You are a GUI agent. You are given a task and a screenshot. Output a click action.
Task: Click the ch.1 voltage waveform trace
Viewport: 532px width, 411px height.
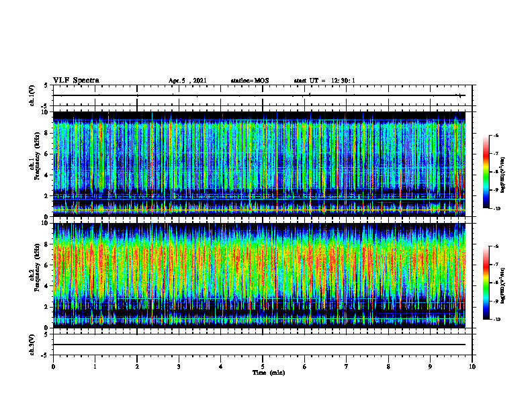(x=259, y=95)
